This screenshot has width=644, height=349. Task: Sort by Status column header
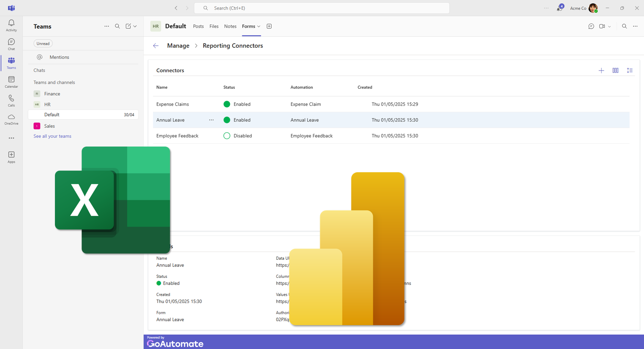point(229,87)
